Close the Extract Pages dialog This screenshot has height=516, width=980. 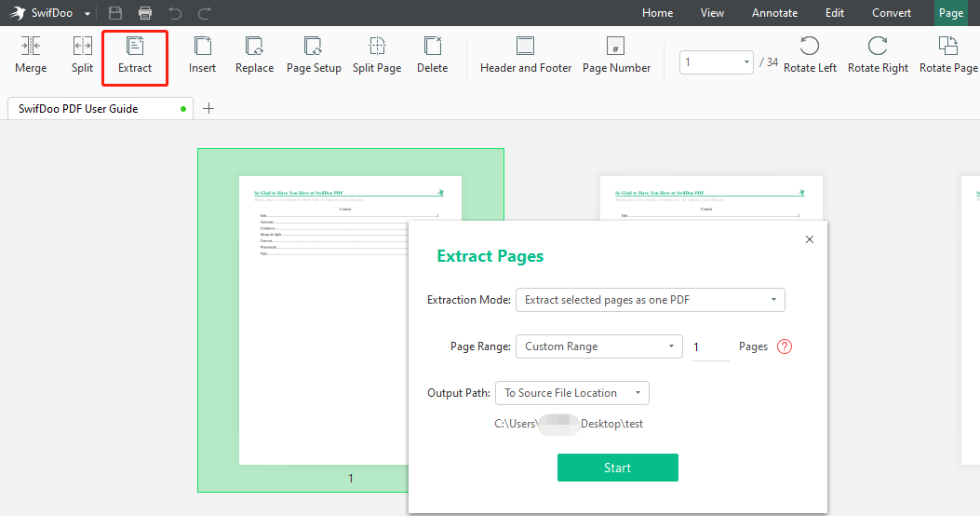(x=810, y=239)
